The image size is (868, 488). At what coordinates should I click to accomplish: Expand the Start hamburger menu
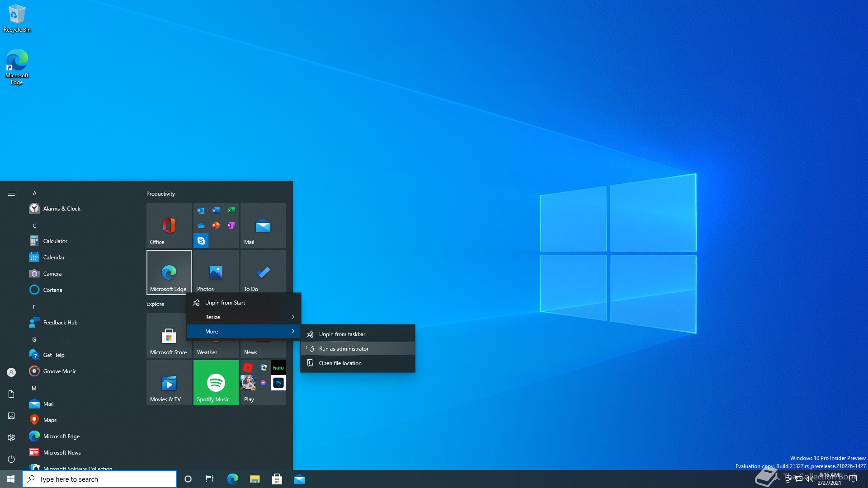pos(11,193)
